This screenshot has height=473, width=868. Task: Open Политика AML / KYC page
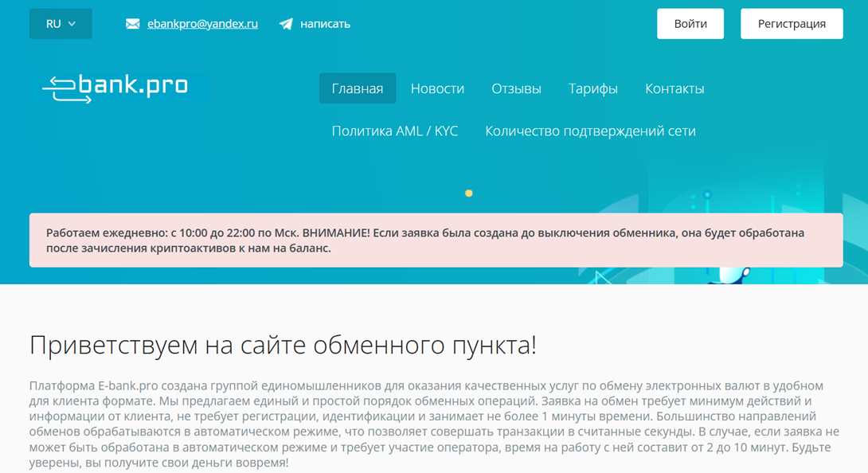(x=395, y=131)
